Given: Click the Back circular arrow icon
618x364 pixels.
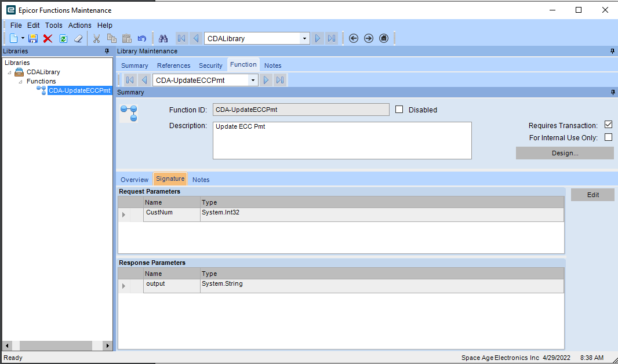Looking at the screenshot, I should (354, 38).
